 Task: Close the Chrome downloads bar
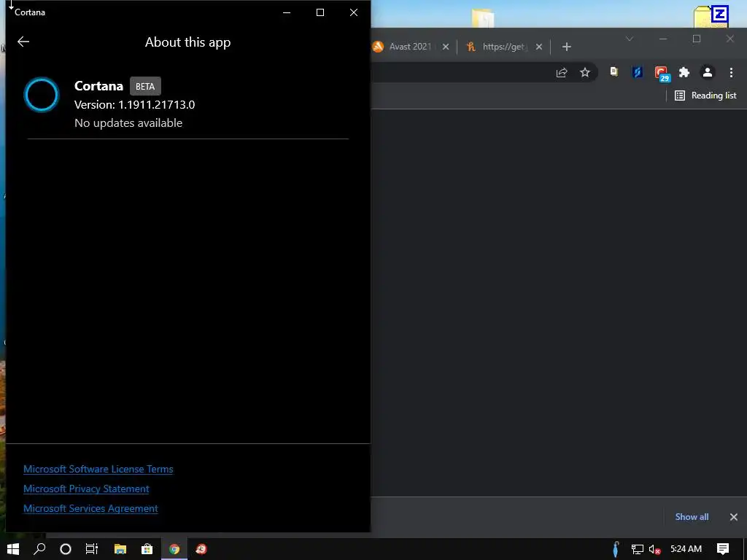pyautogui.click(x=734, y=517)
